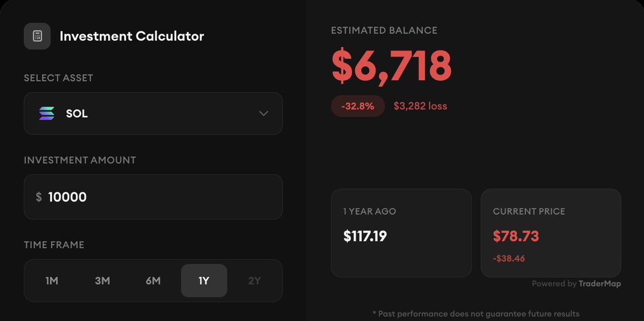
Task: Click the 1 Year Ago price card
Action: coord(401,233)
